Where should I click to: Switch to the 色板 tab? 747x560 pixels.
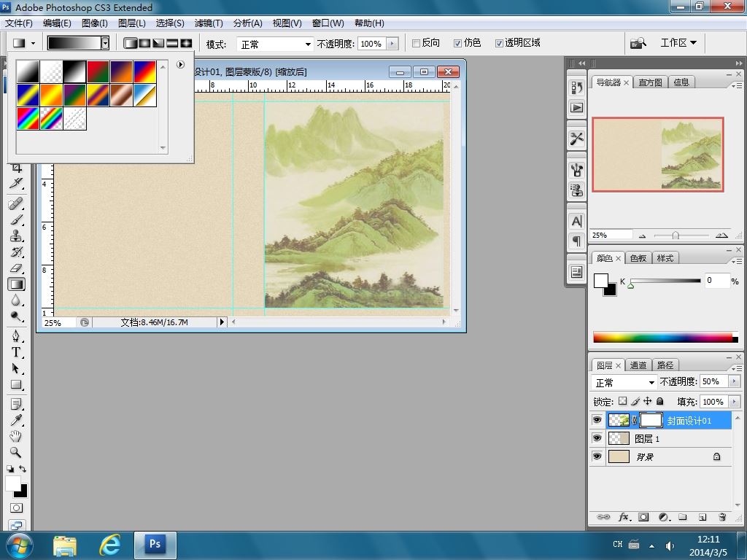(638, 258)
